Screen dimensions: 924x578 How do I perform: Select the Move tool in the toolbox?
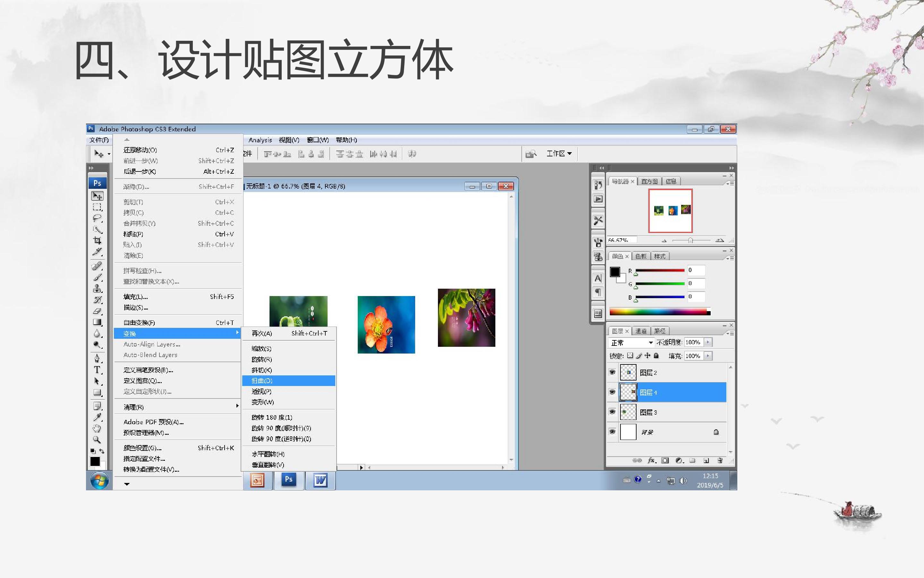pos(97,196)
